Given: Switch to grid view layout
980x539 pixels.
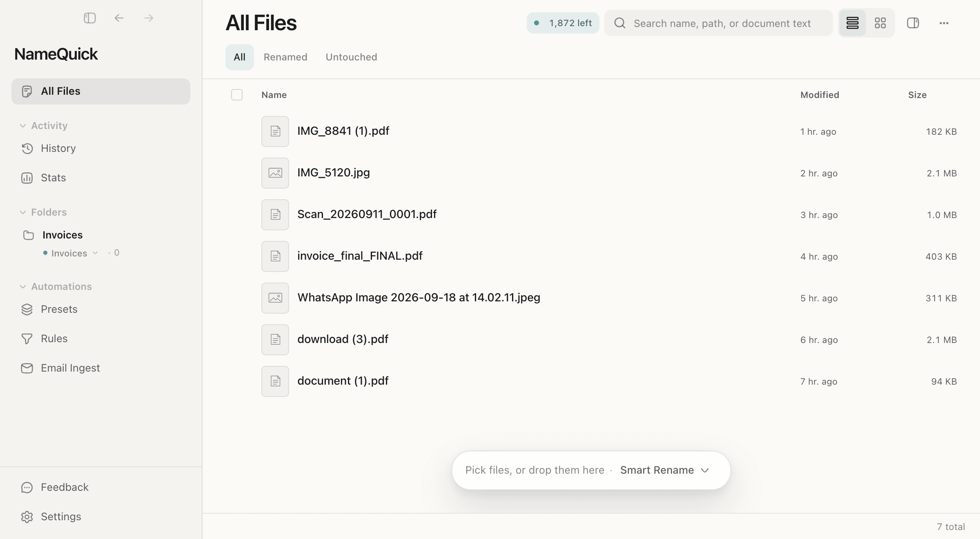Looking at the screenshot, I should 880,23.
